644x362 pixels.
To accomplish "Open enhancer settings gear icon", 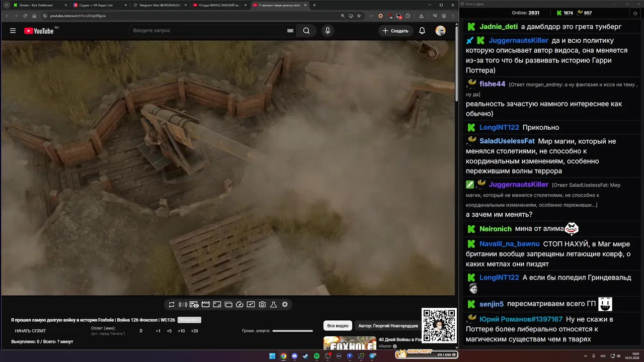I will [285, 305].
